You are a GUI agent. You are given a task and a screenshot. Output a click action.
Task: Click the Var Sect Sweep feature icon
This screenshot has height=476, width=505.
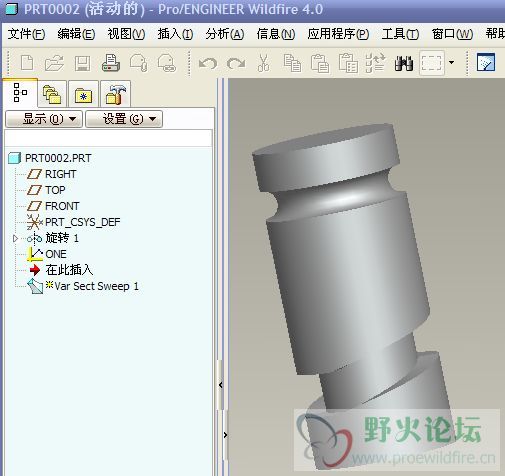35,287
